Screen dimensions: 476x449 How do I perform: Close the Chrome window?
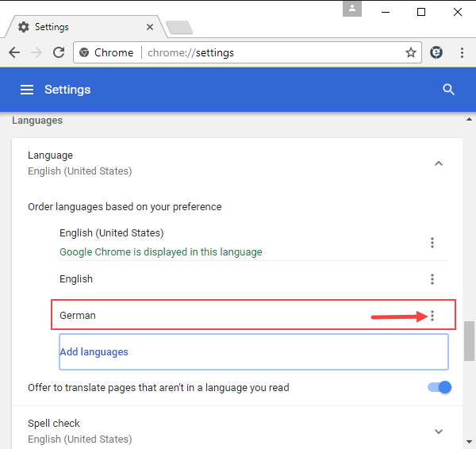[458, 12]
